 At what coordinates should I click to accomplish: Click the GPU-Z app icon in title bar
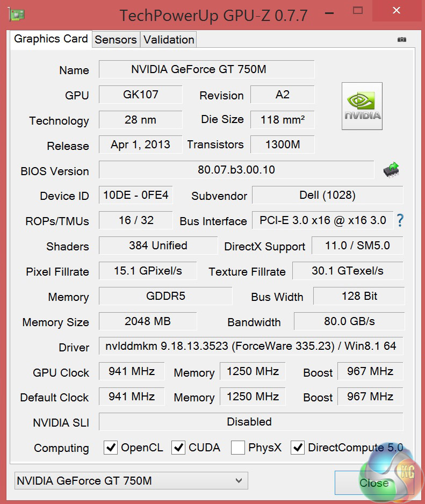(17, 15)
